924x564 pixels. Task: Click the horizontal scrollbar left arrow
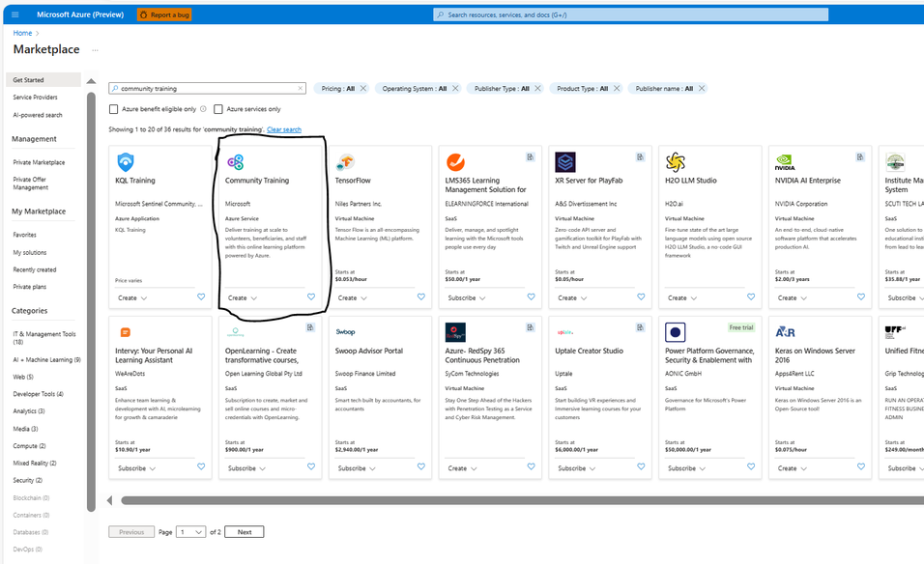coord(109,500)
